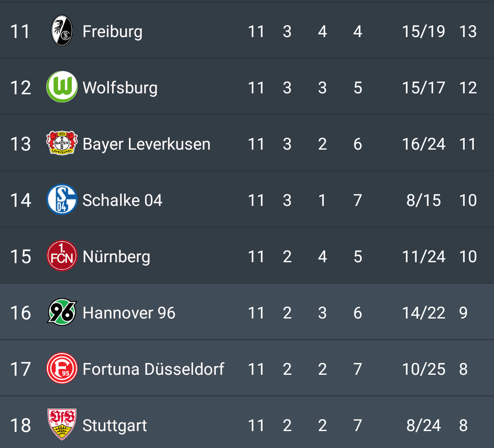The image size is (494, 448).
Task: Open the Wolfsburg team name
Action: (120, 88)
